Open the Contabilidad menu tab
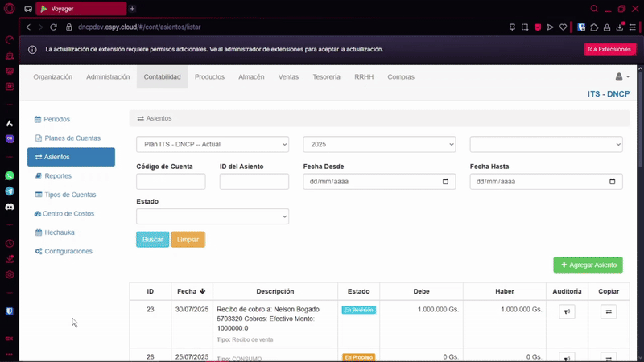The image size is (644, 362). [163, 77]
